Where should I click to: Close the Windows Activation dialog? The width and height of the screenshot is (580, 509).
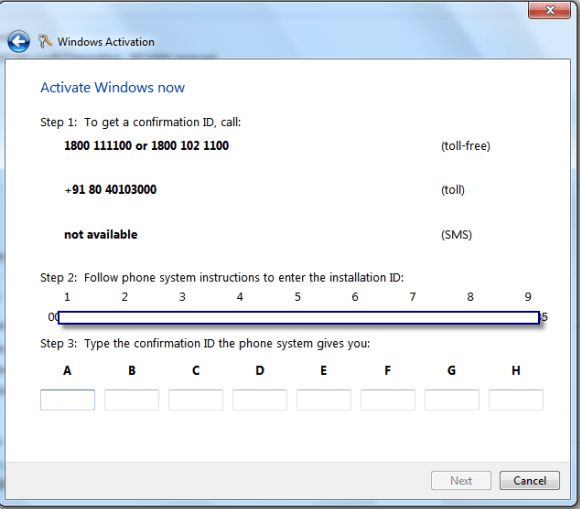pyautogui.click(x=549, y=10)
